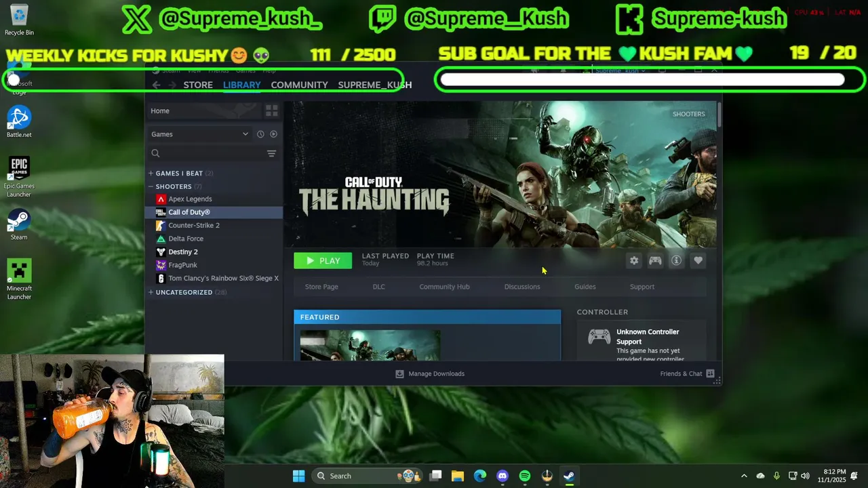Open Spotify from the taskbar
Image resolution: width=868 pixels, height=488 pixels.
[524, 476]
